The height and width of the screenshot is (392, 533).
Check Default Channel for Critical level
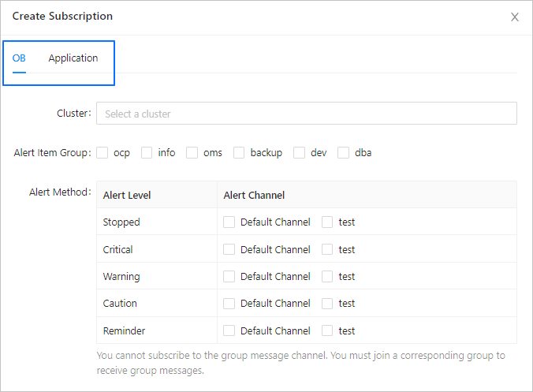[x=229, y=249]
